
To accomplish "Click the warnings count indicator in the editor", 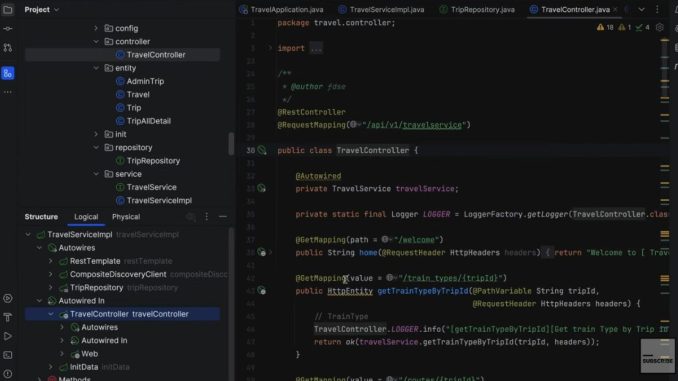I will tap(605, 27).
